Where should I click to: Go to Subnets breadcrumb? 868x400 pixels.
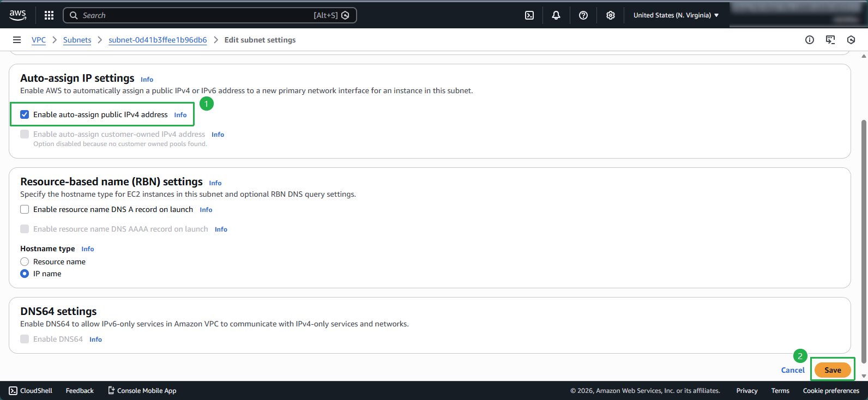pos(77,40)
